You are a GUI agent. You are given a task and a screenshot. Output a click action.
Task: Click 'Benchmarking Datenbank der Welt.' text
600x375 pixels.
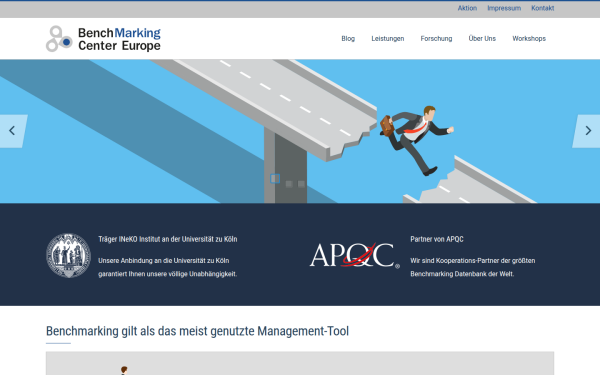[462, 274]
